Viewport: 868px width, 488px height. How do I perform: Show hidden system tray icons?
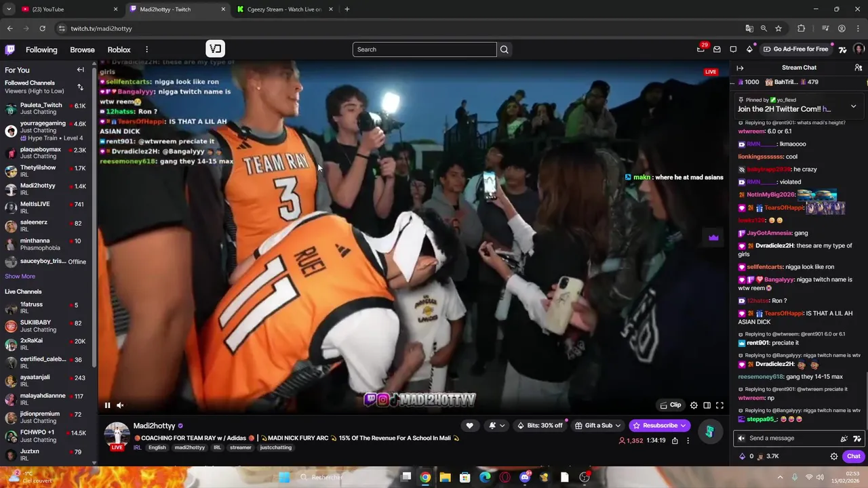pyautogui.click(x=780, y=477)
